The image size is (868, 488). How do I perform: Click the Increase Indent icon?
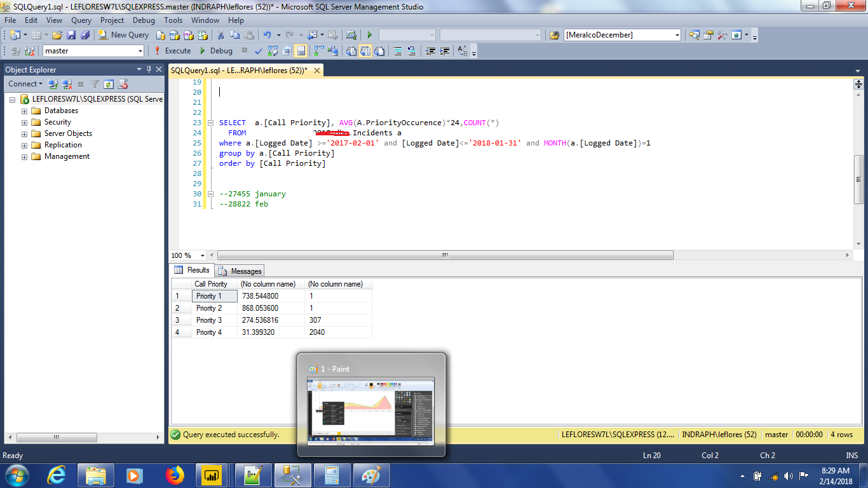point(444,51)
